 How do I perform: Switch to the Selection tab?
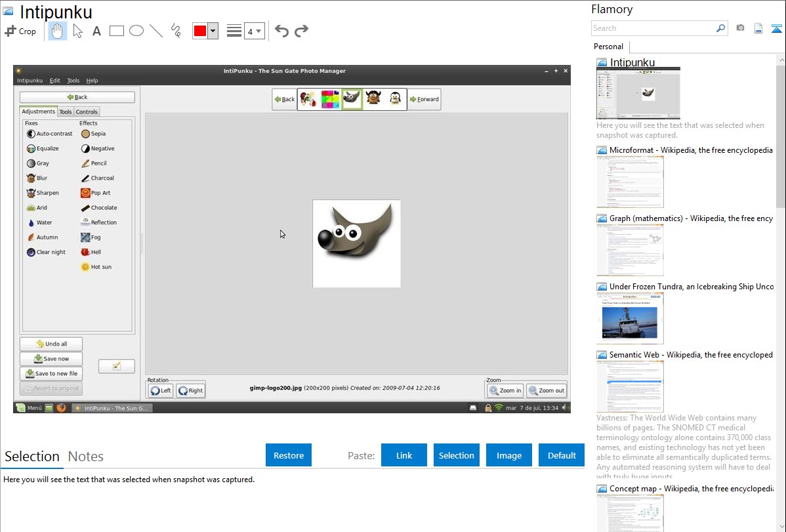pyautogui.click(x=32, y=457)
